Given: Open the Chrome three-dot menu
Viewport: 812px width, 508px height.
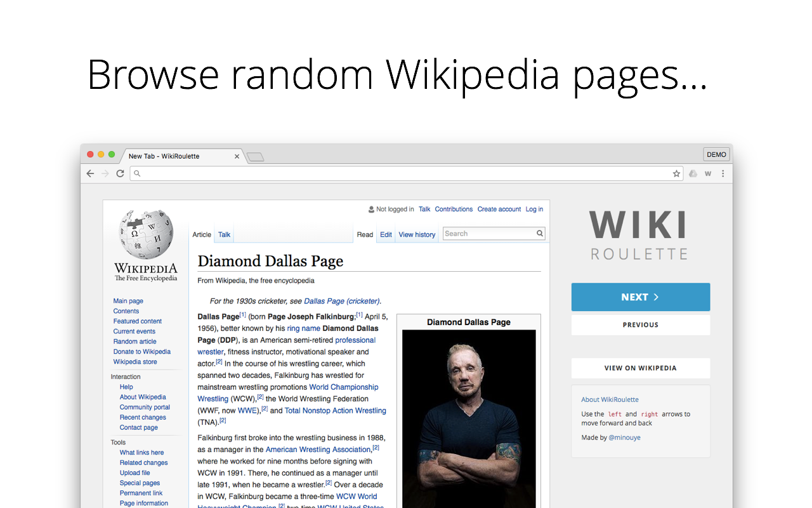Looking at the screenshot, I should [723, 173].
